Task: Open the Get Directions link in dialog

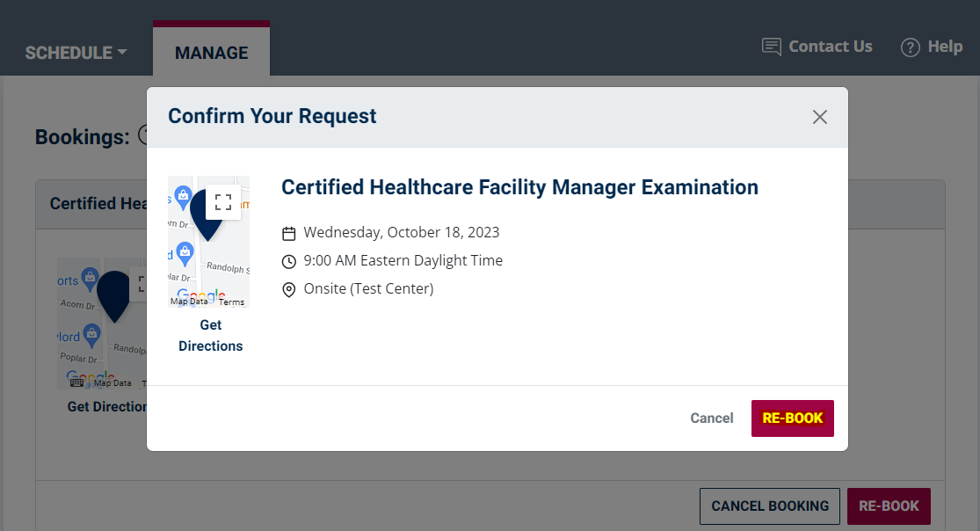Action: [x=211, y=335]
